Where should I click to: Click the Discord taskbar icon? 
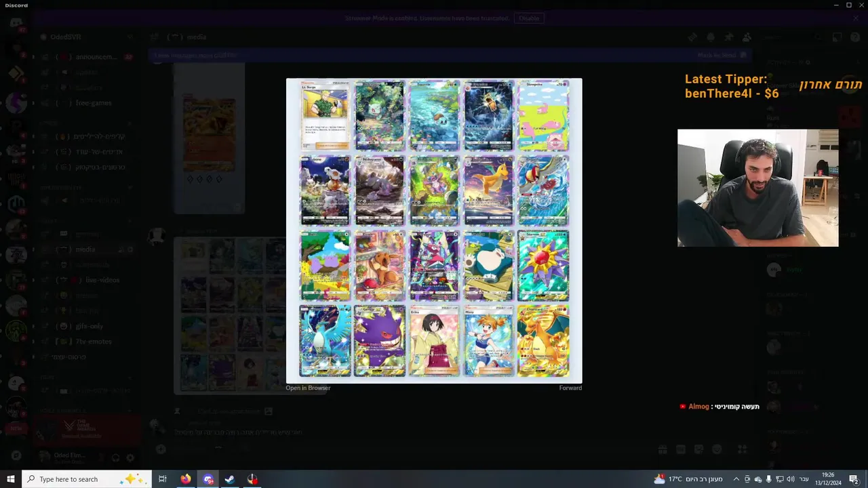coord(208,479)
